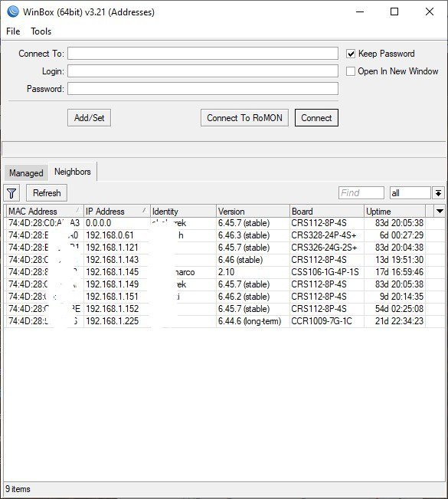
Task: Sort by Board column header
Action: click(x=327, y=212)
